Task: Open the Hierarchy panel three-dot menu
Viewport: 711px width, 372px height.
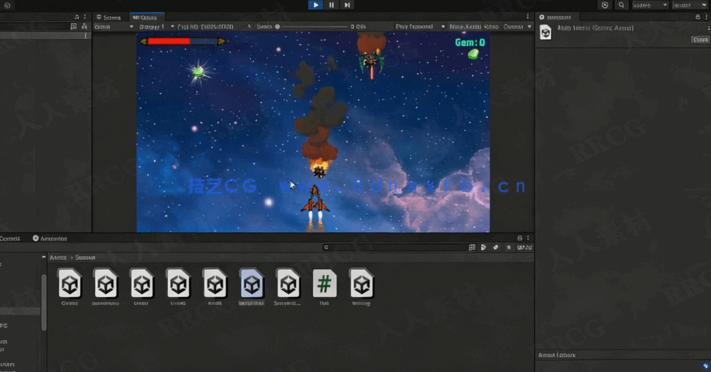Action: tap(85, 17)
